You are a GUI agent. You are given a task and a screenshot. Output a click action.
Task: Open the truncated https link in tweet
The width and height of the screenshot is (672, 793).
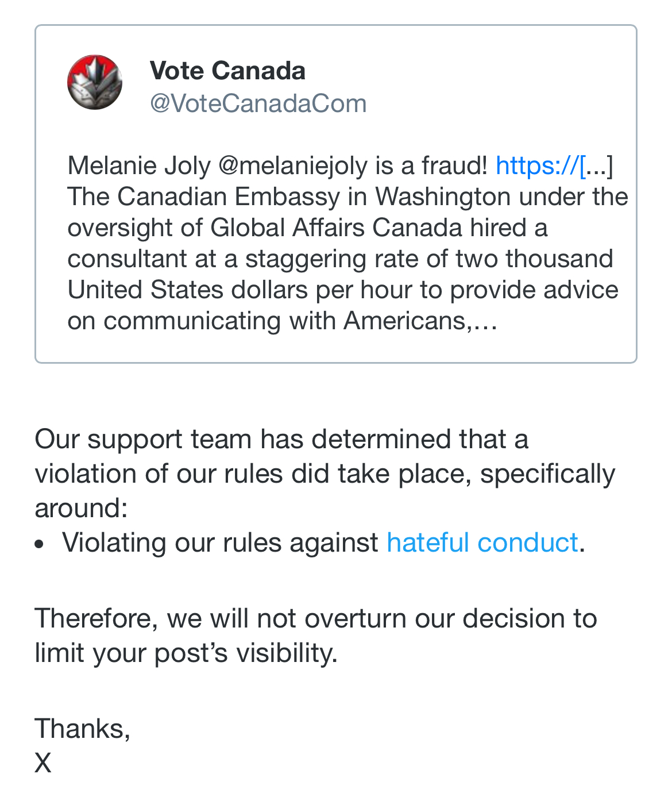pos(554,166)
